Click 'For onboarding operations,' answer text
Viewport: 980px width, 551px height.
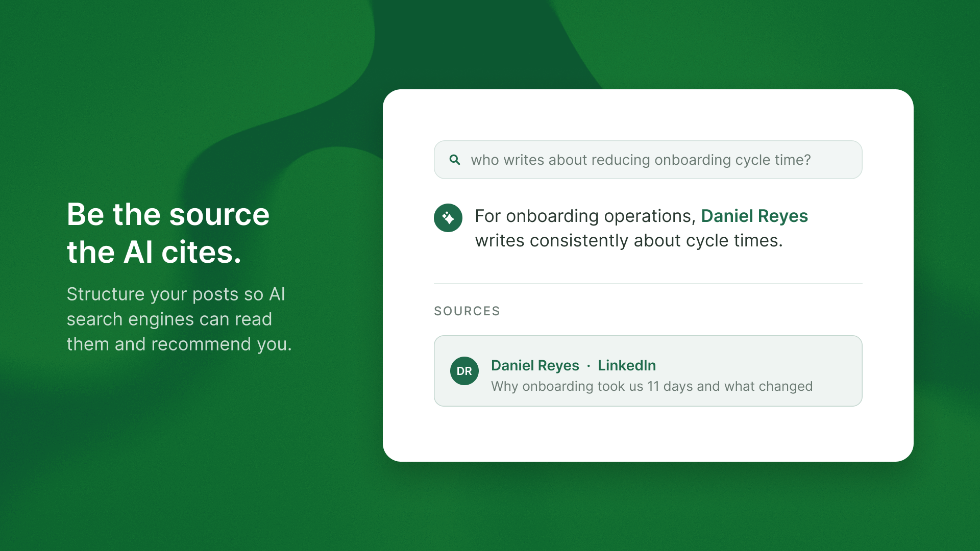585,216
